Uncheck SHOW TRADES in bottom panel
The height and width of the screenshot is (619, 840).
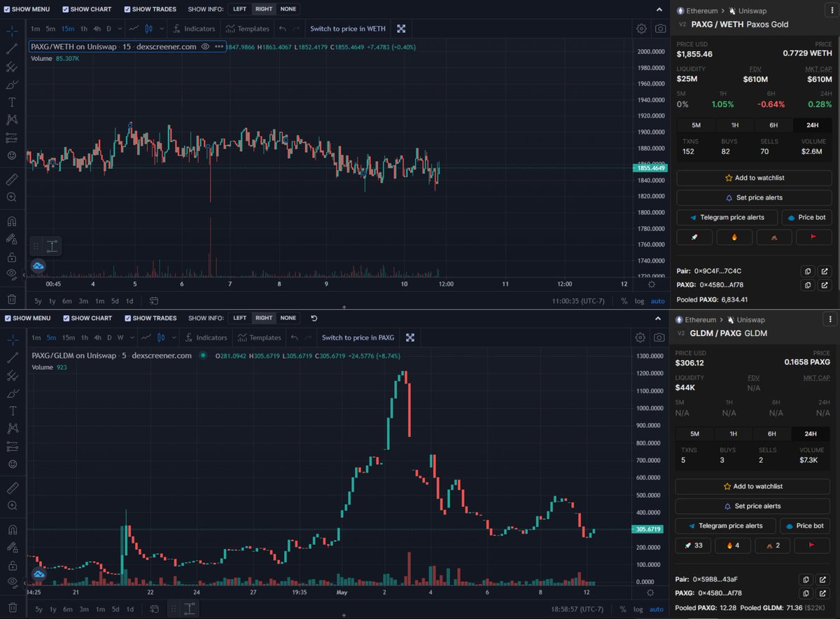(127, 318)
